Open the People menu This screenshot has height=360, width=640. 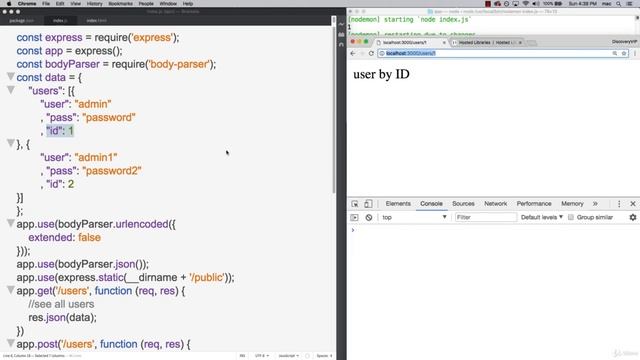pos(146,4)
